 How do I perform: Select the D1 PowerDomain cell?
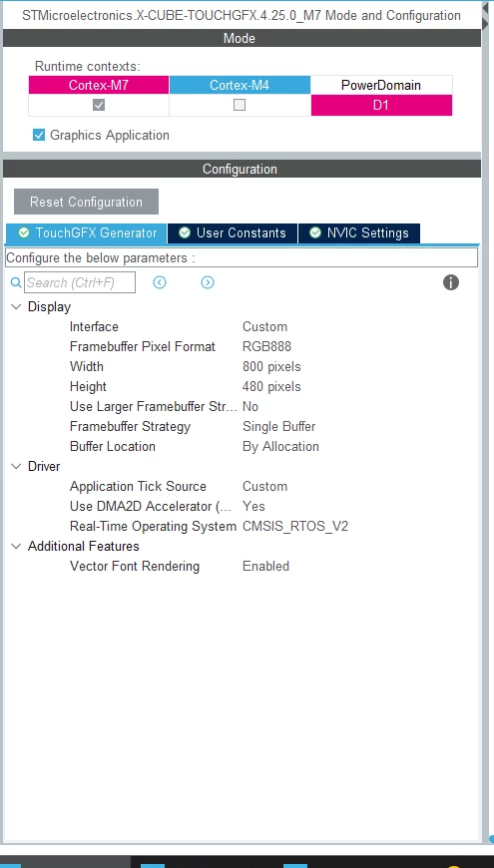tap(381, 105)
